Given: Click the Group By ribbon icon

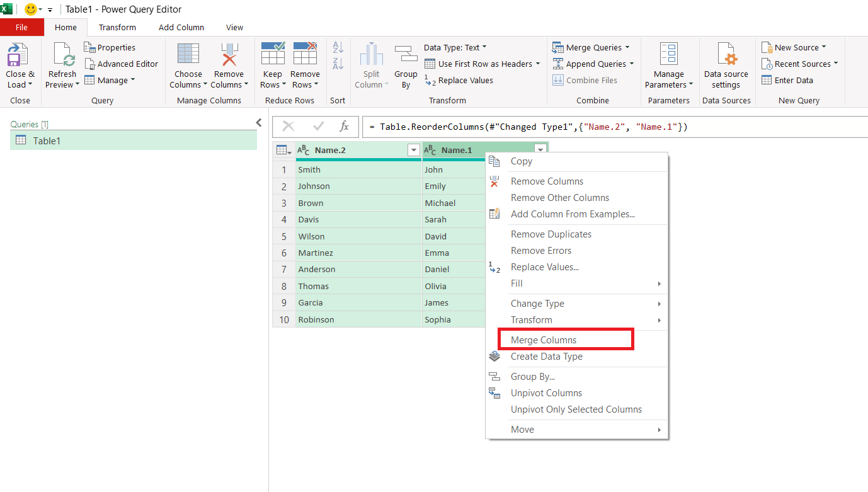Looking at the screenshot, I should [406, 54].
